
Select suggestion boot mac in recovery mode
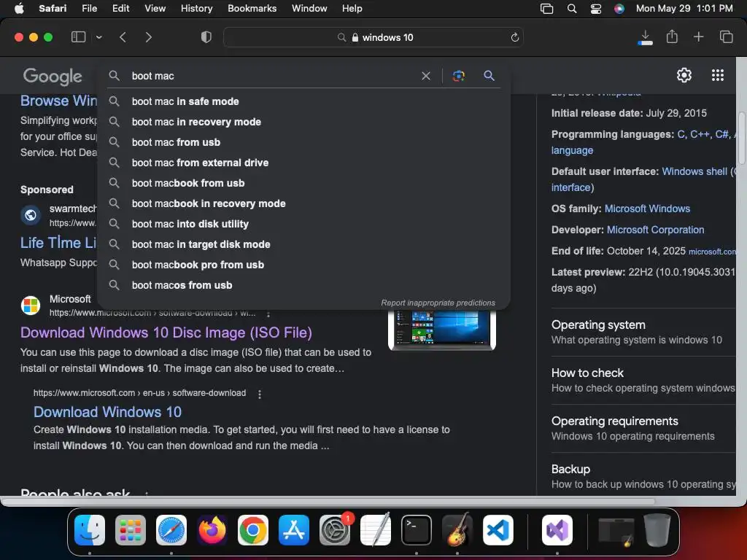pos(304,122)
